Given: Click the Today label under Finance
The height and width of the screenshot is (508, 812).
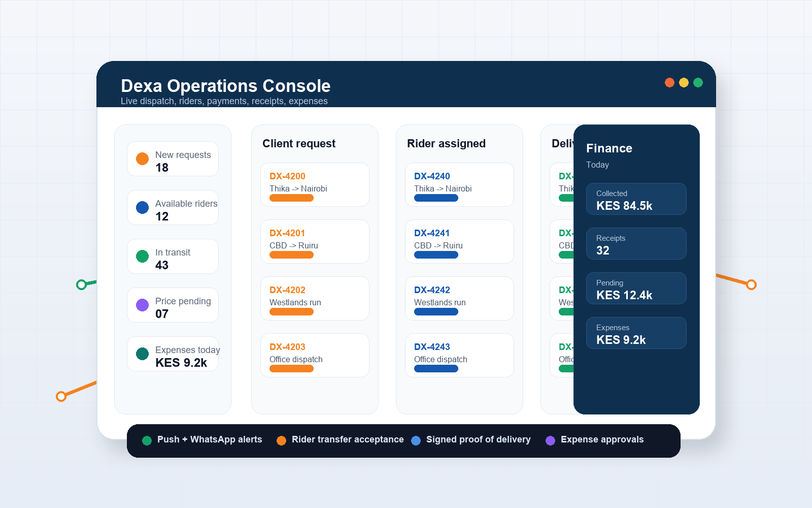Looking at the screenshot, I should click(x=597, y=165).
